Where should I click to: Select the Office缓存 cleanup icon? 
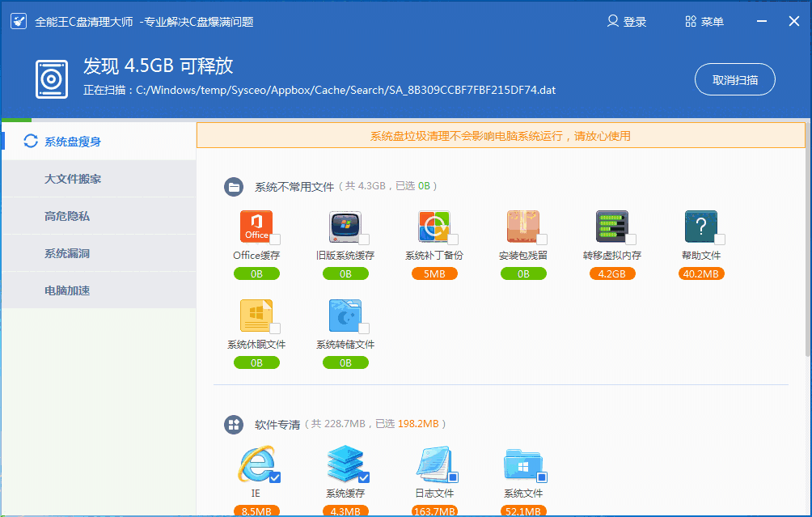point(257,227)
